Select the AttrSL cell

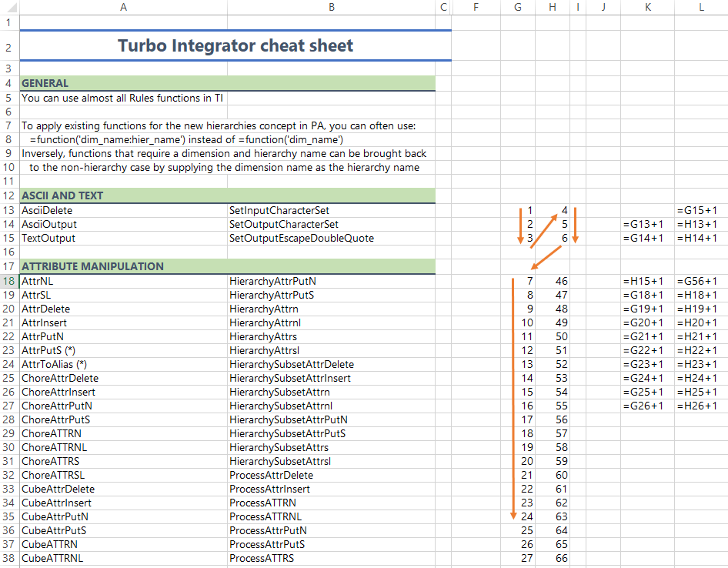click(x=123, y=296)
